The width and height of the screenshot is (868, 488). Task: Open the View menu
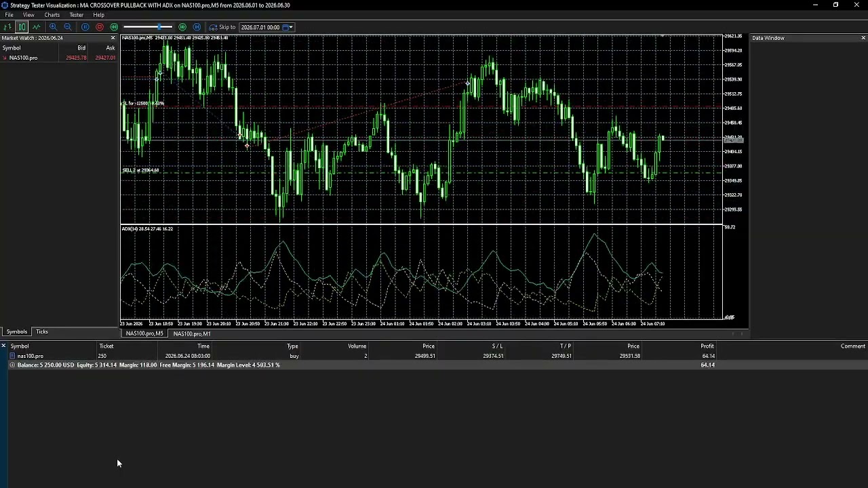tap(28, 15)
